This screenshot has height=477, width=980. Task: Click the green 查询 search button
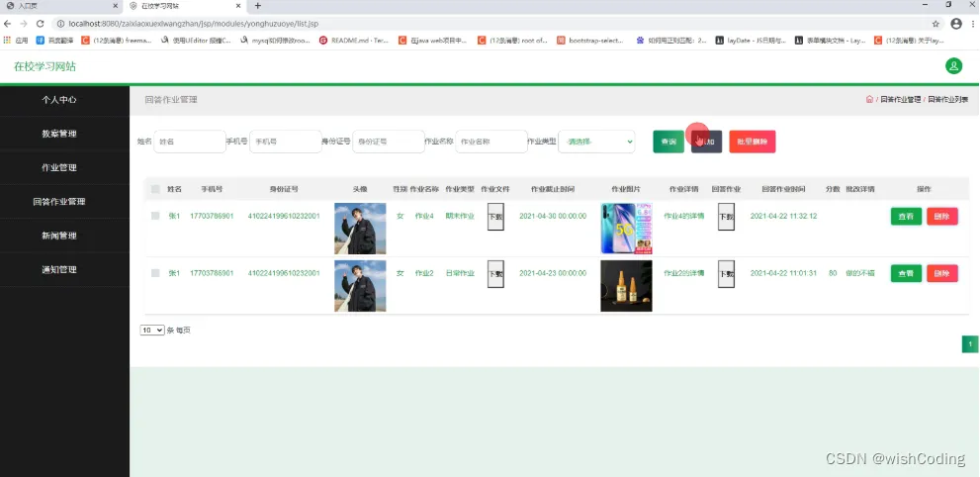668,142
